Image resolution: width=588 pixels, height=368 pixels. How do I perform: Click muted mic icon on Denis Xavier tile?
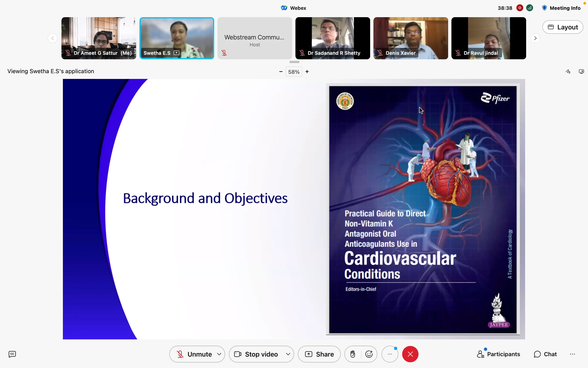coord(380,53)
